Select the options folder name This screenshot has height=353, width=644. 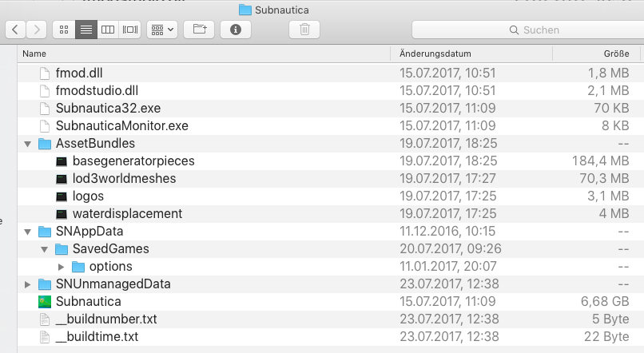[x=111, y=267]
